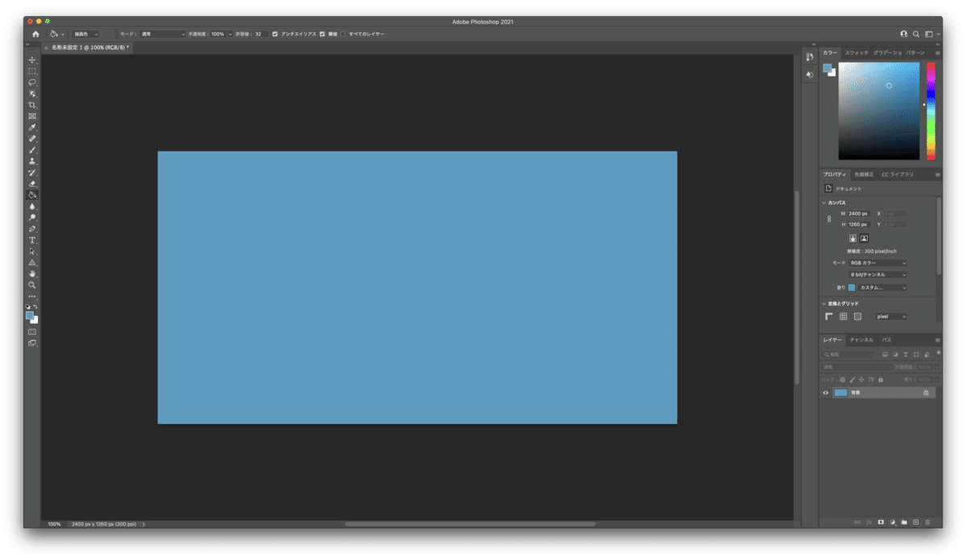The width and height of the screenshot is (967, 560).
Task: Open the Edit Toolbar three-dots icon
Action: [32, 297]
